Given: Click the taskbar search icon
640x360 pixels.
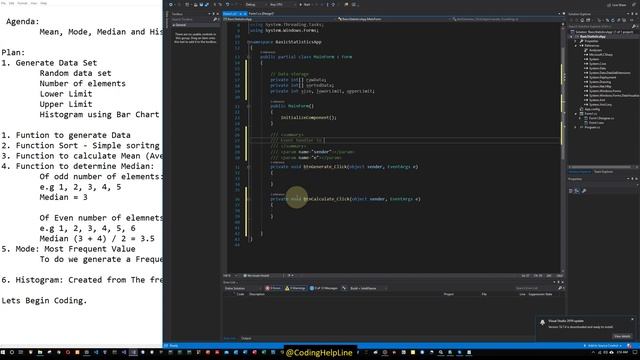Looking at the screenshot, I should [x=12, y=352].
